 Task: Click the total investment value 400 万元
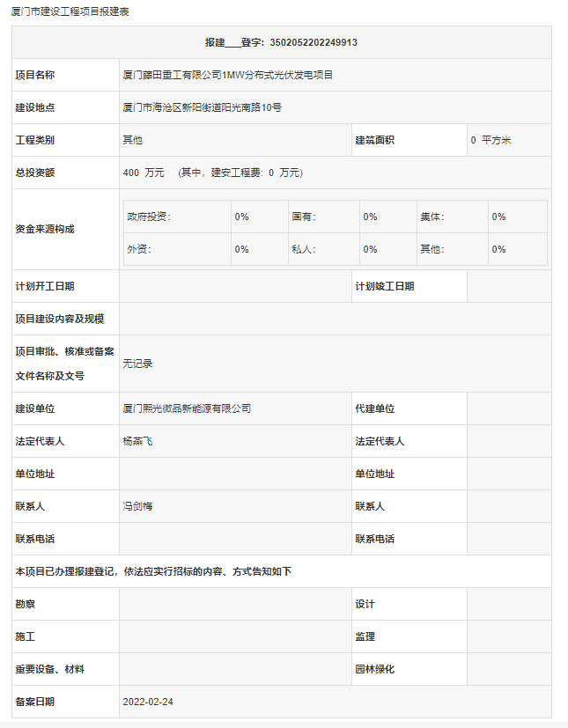tap(144, 173)
